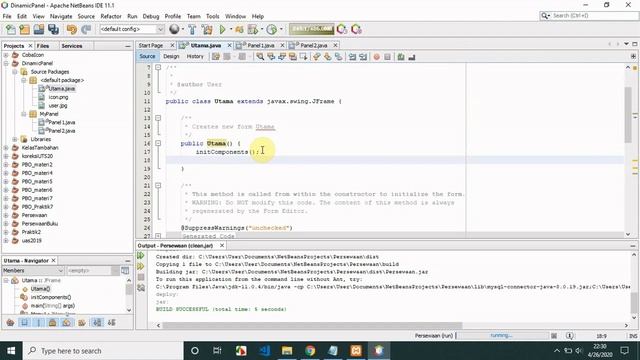Switch editor to Design view

coord(171,56)
